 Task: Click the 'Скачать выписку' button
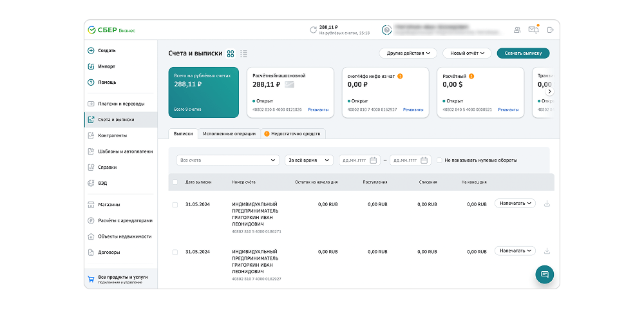click(523, 53)
